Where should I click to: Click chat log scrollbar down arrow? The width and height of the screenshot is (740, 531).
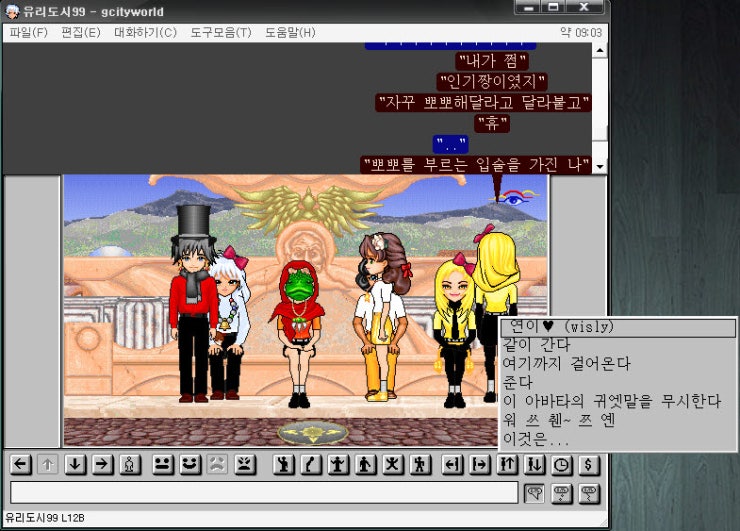(600, 166)
